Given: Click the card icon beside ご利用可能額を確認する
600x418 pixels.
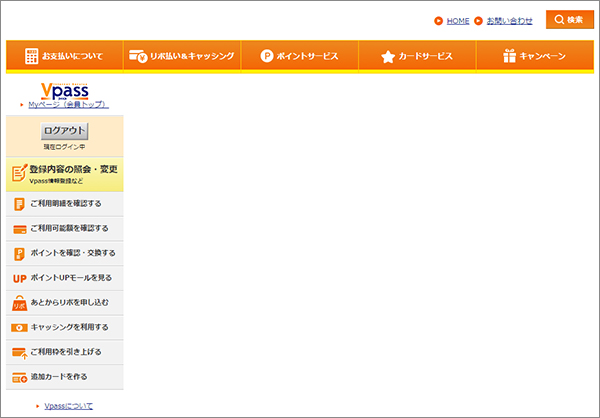Looking at the screenshot, I should coord(20,229).
